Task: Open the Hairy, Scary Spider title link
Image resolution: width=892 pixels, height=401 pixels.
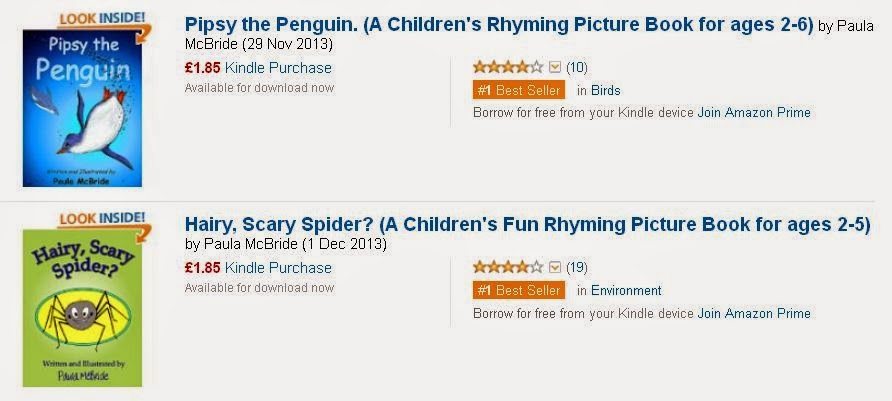Action: point(527,224)
